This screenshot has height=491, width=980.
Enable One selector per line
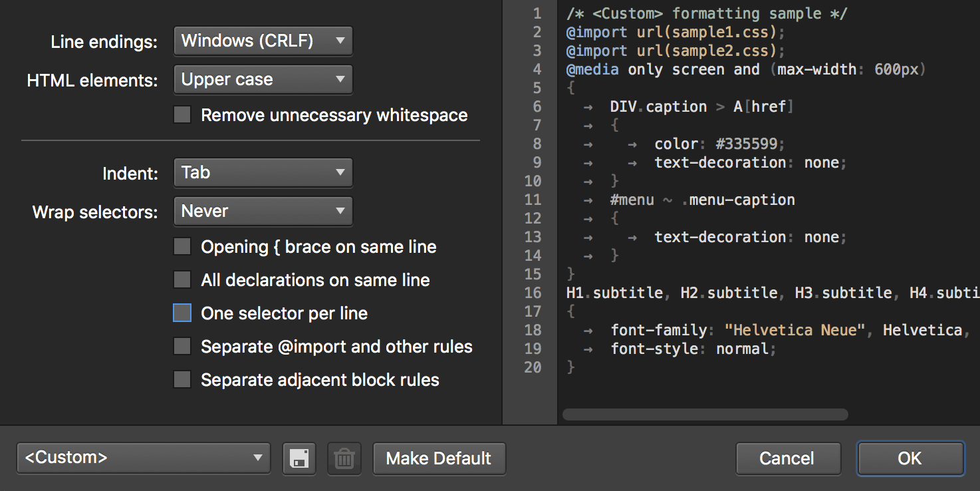tap(182, 313)
